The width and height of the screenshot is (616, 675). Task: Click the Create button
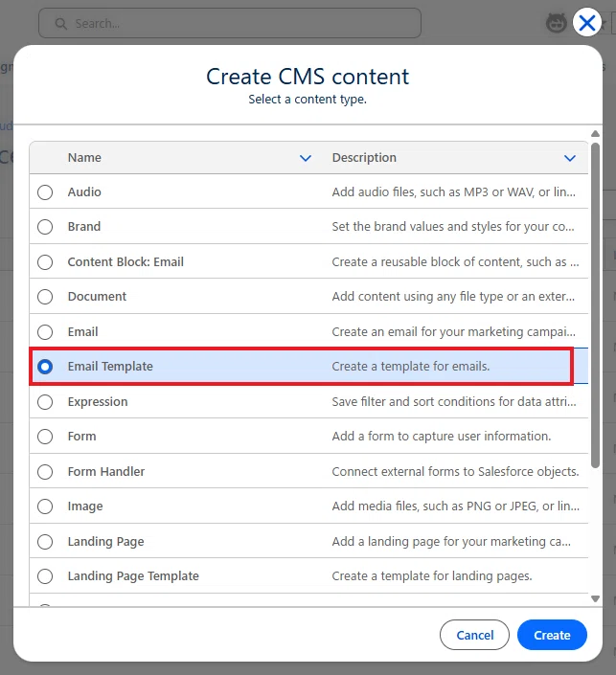[x=552, y=635]
